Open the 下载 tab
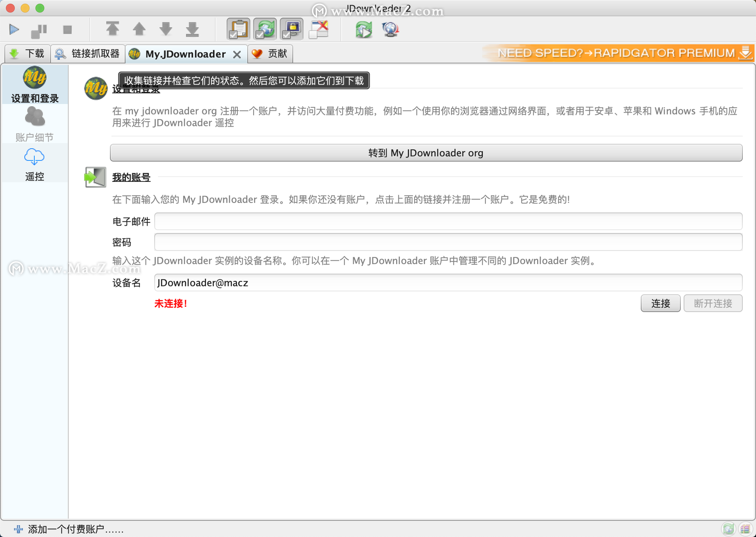The width and height of the screenshot is (756, 537). [28, 54]
